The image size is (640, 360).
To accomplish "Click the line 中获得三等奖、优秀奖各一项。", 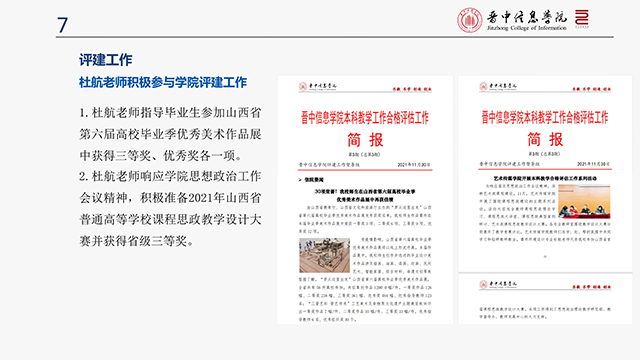I will pyautogui.click(x=161, y=156).
